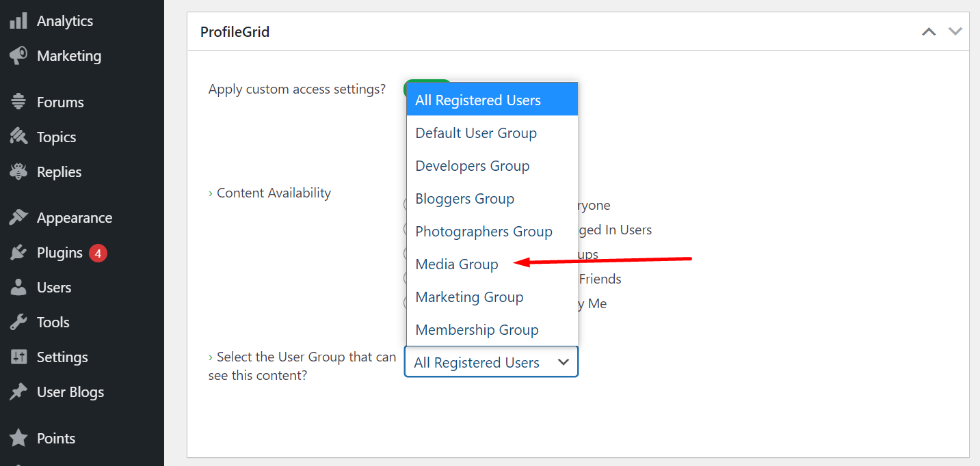This screenshot has width=980, height=466.
Task: Click the Points star icon
Action: tap(18, 439)
